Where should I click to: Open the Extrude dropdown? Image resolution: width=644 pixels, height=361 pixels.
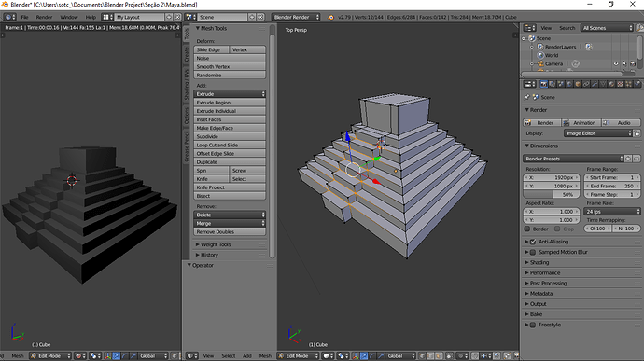tap(230, 94)
